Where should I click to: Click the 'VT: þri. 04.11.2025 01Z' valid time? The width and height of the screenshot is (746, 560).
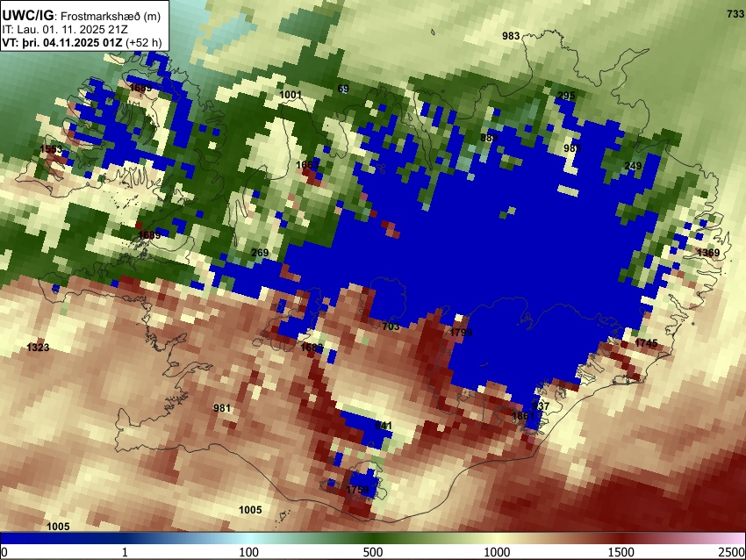click(61, 42)
